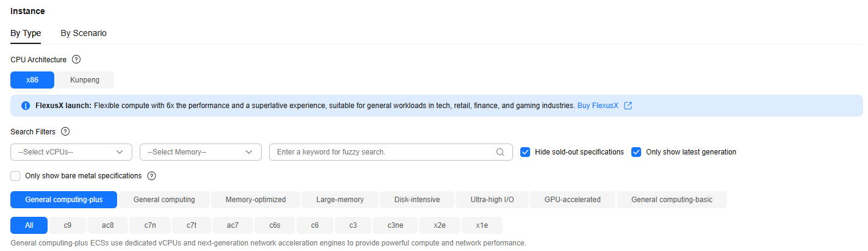Open the Buy FlexusX link

click(598, 106)
